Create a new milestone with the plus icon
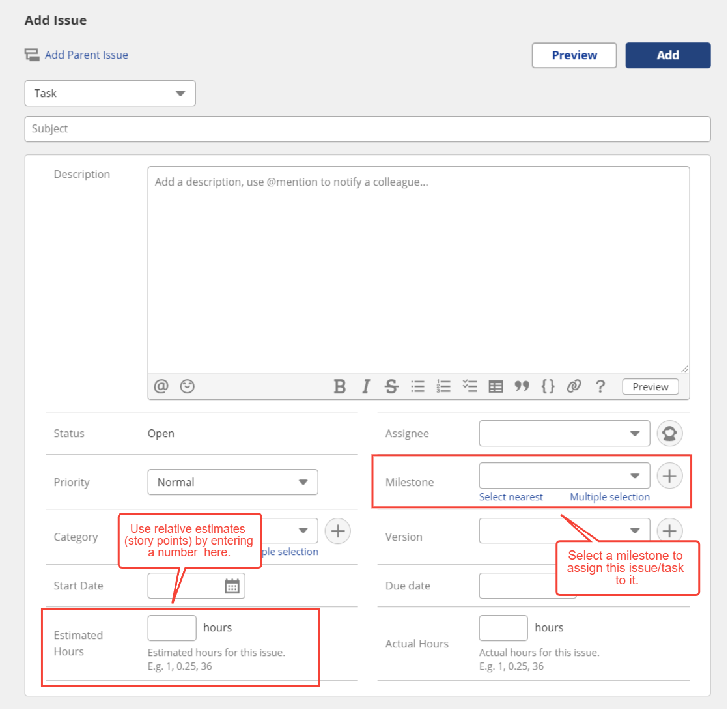 click(x=669, y=476)
